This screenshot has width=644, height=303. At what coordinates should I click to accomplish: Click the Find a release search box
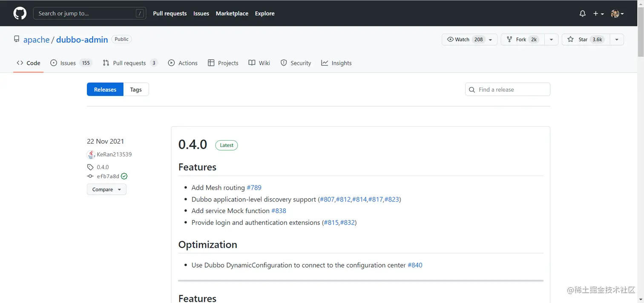[x=508, y=89]
